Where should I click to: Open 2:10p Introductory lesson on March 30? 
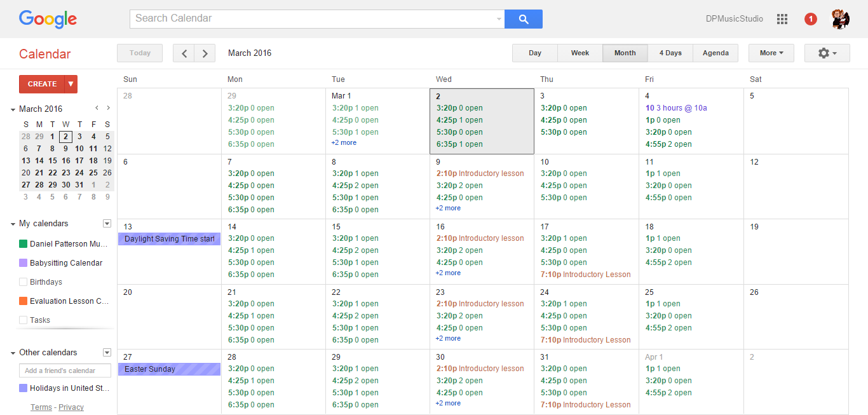pyautogui.click(x=480, y=369)
